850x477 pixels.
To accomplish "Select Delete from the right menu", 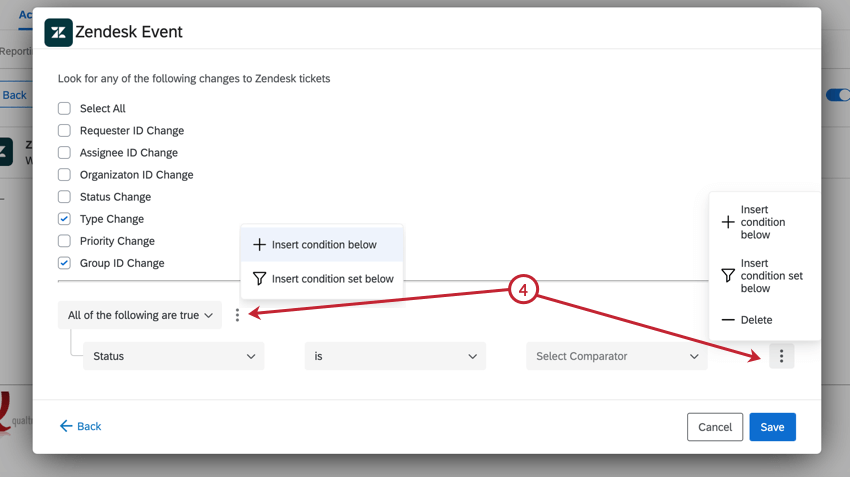I will click(x=756, y=320).
